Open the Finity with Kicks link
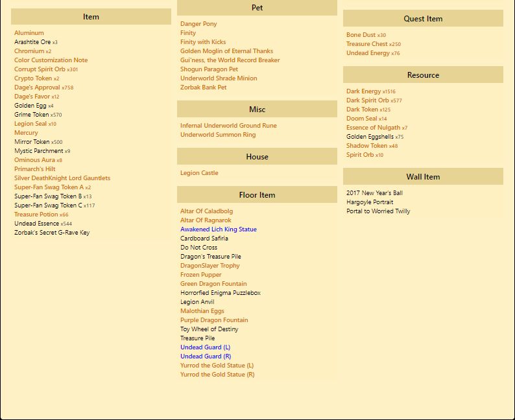 tap(203, 42)
